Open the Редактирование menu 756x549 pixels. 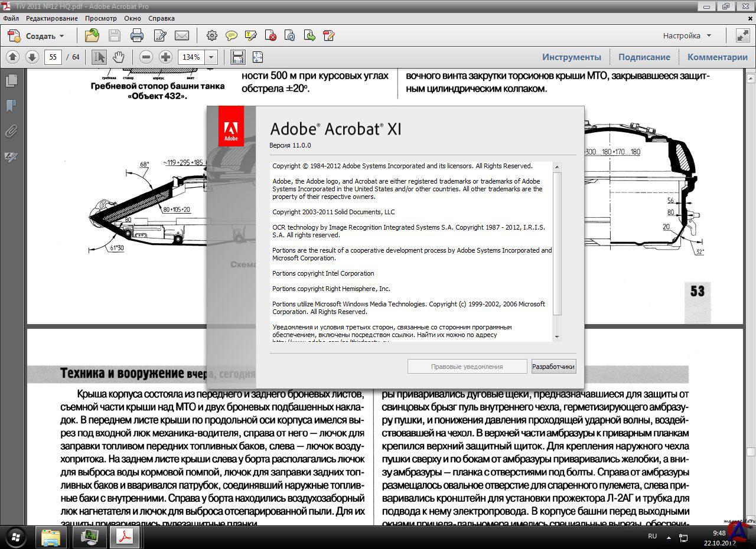pos(51,18)
